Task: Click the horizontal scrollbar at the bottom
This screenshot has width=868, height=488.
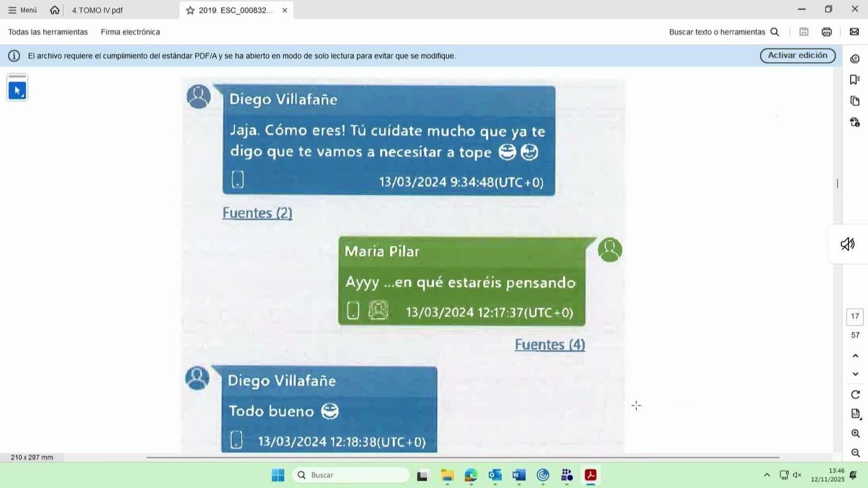Action: (x=462, y=458)
